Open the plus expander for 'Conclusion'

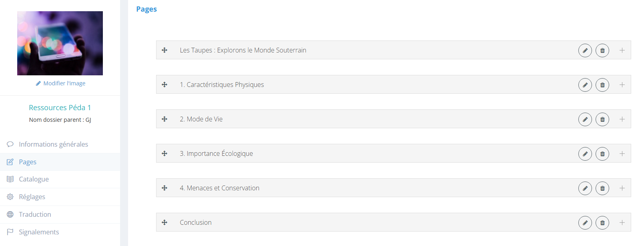(x=622, y=223)
